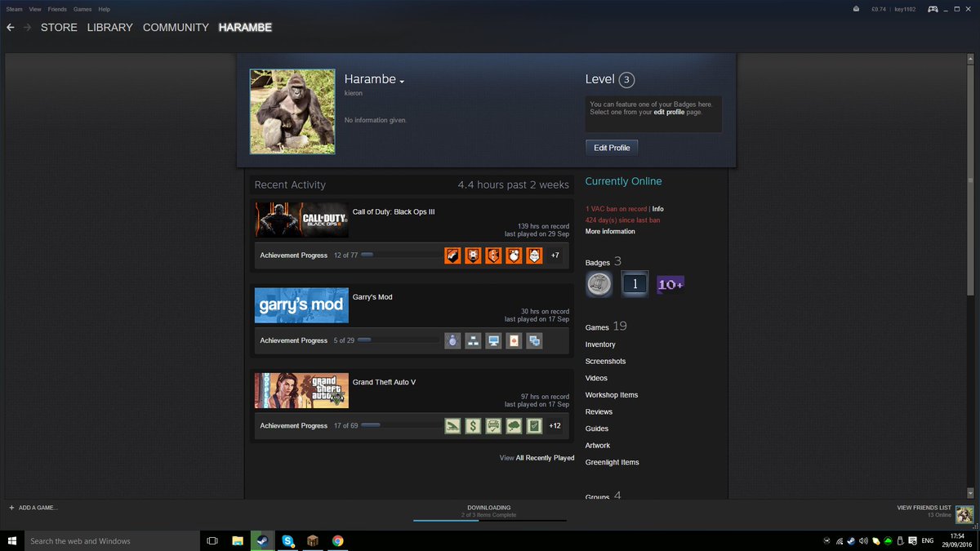The height and width of the screenshot is (551, 980).
Task: Open the Games menu
Action: pyautogui.click(x=82, y=9)
